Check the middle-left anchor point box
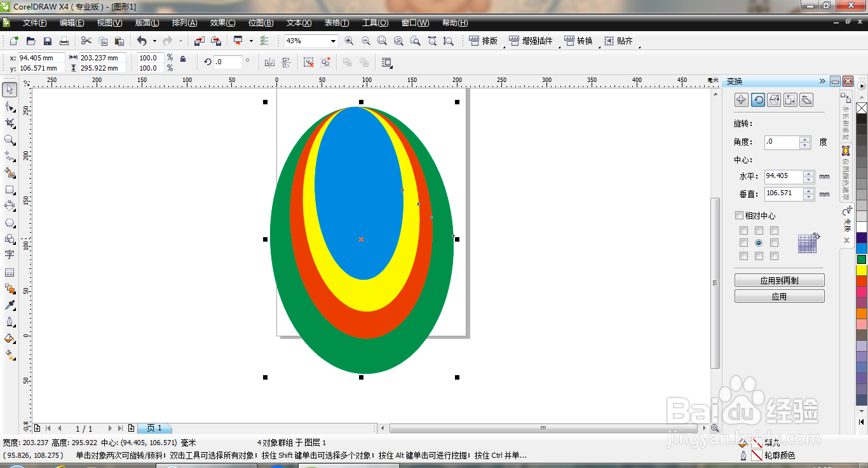The width and height of the screenshot is (868, 468). point(743,243)
